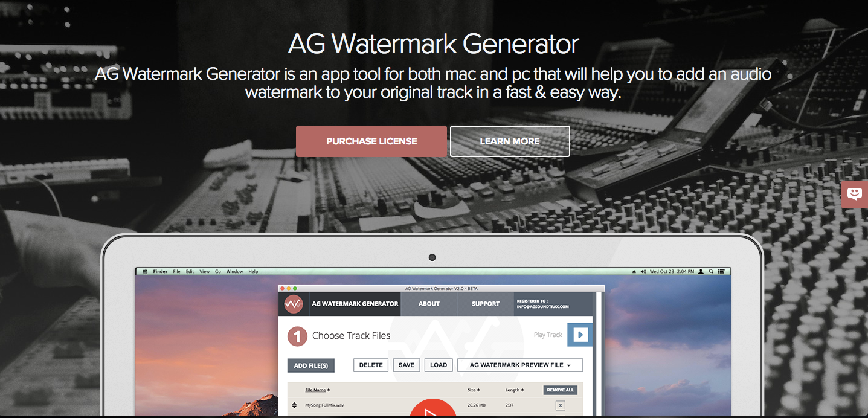This screenshot has height=418, width=868.
Task: Expand the AG Watermark Preview File dropdown
Action: coord(520,365)
